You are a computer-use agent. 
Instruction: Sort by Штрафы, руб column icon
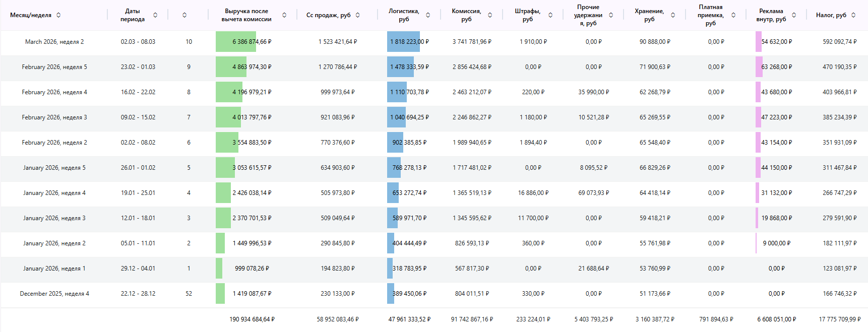click(550, 15)
